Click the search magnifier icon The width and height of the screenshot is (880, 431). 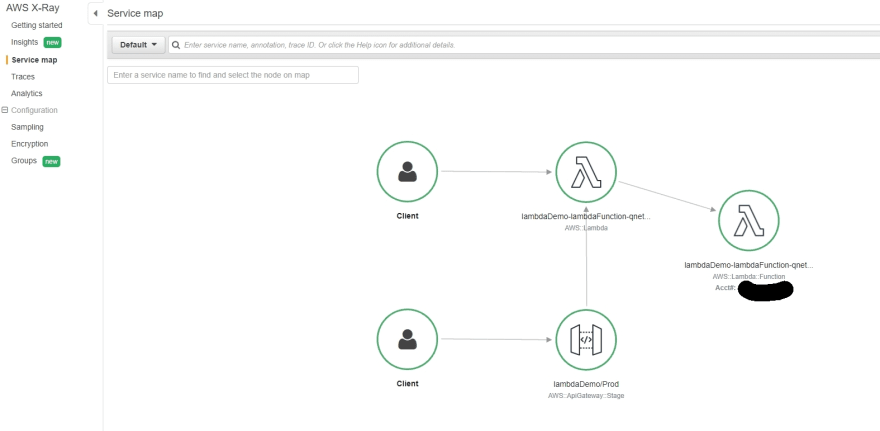tap(176, 45)
